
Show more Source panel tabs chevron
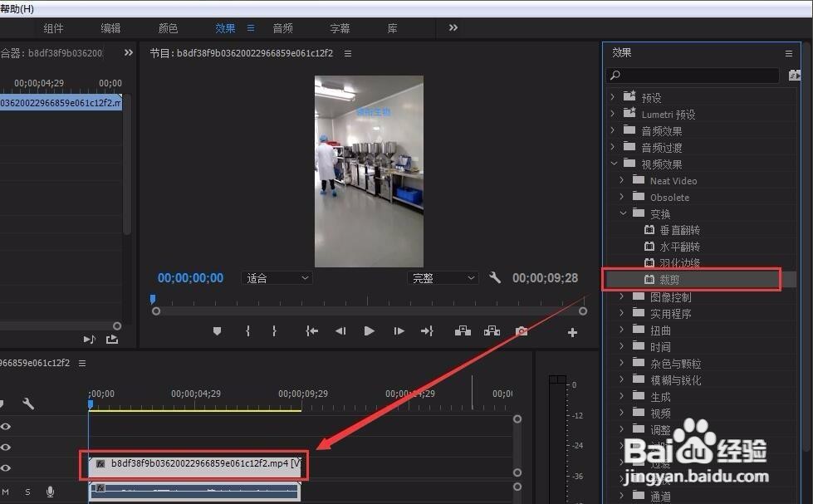click(x=129, y=52)
